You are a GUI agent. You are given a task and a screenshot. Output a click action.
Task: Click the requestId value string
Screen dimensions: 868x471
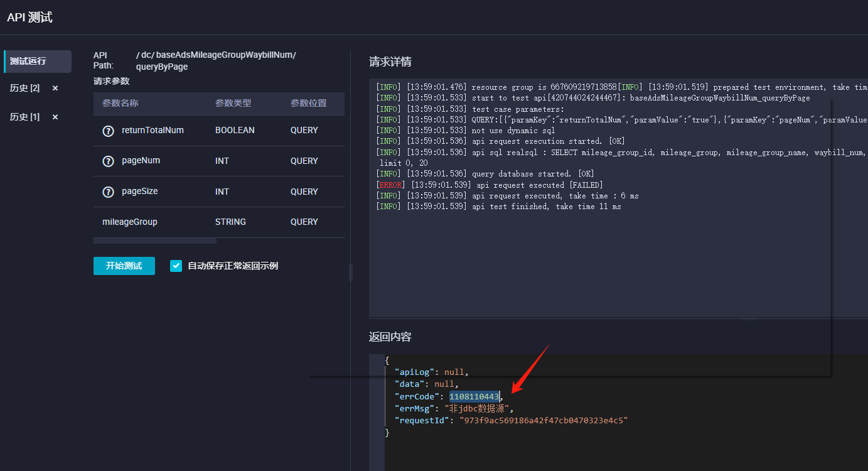(x=544, y=420)
